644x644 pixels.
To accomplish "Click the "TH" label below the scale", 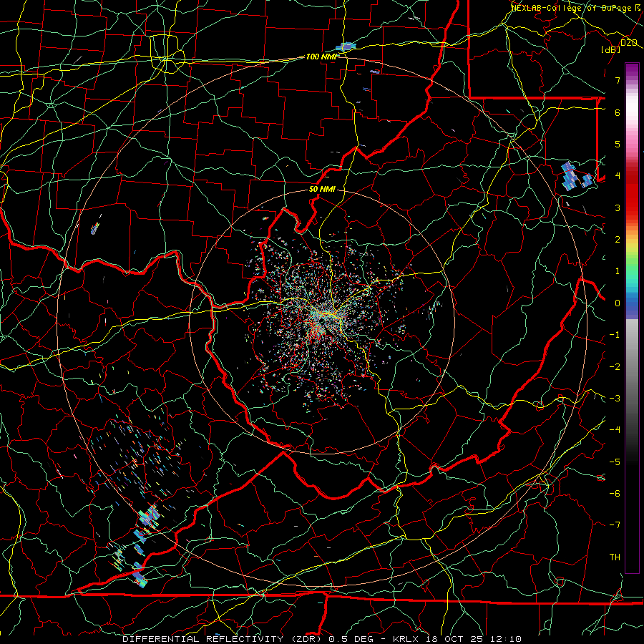I will tap(615, 557).
